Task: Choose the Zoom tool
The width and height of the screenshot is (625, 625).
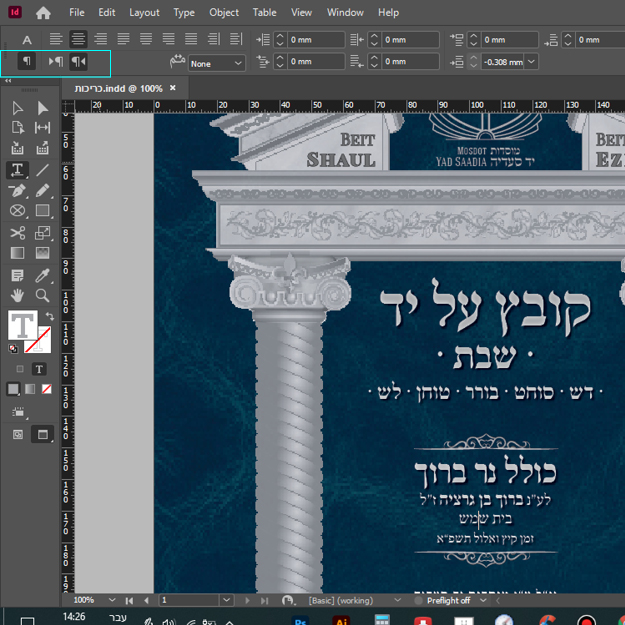Action: [x=42, y=296]
